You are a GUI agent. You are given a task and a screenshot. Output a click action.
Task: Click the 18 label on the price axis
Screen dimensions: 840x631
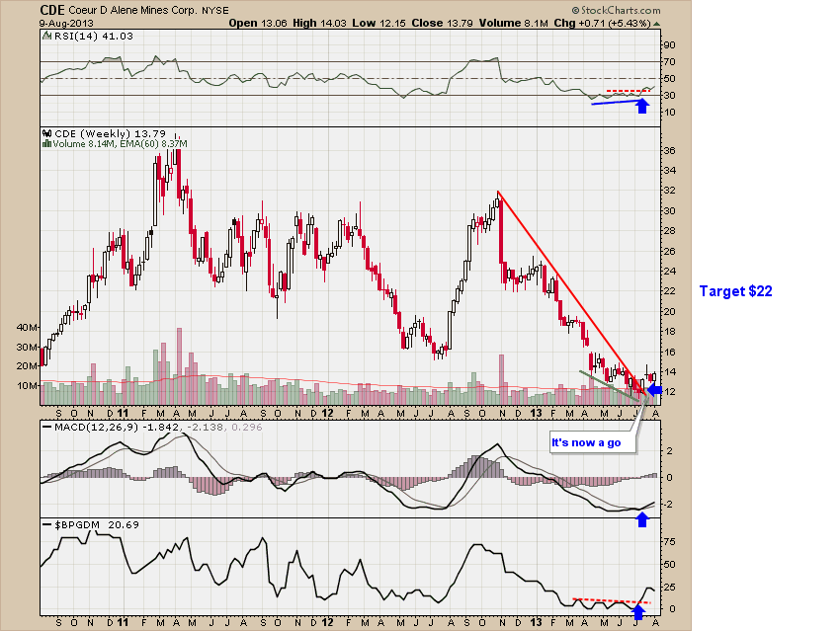(x=670, y=332)
